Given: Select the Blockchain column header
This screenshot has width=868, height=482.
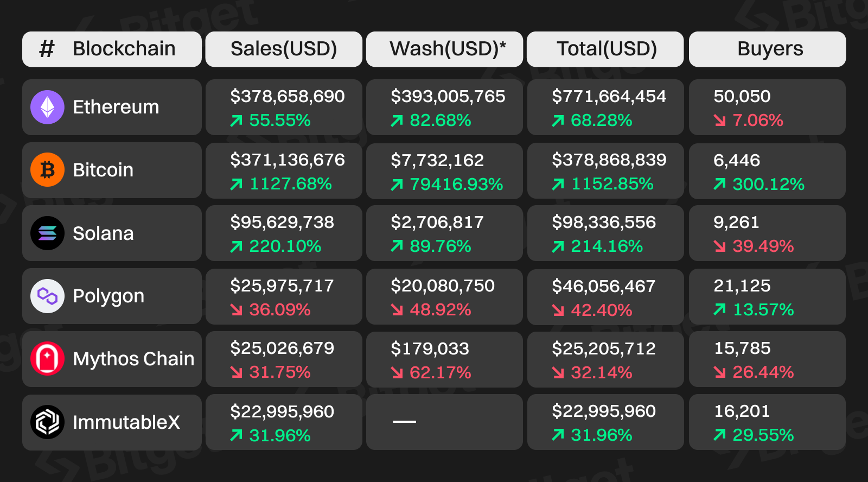Looking at the screenshot, I should [x=124, y=49].
